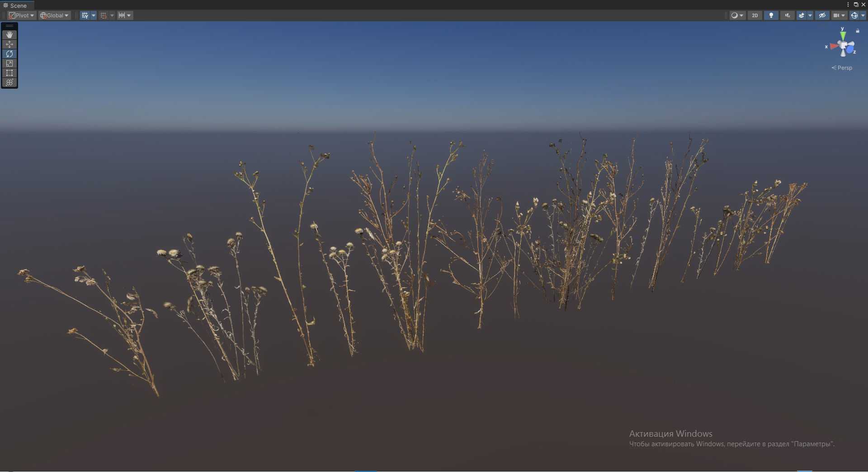Toggle skybox and effects button
Image resolution: width=868 pixels, height=472 pixels.
click(x=802, y=15)
